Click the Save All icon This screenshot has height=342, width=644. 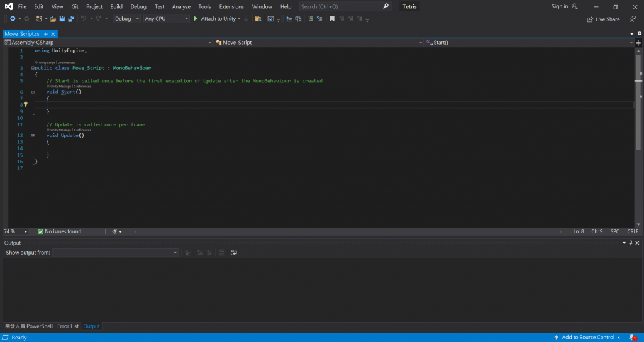coord(71,19)
